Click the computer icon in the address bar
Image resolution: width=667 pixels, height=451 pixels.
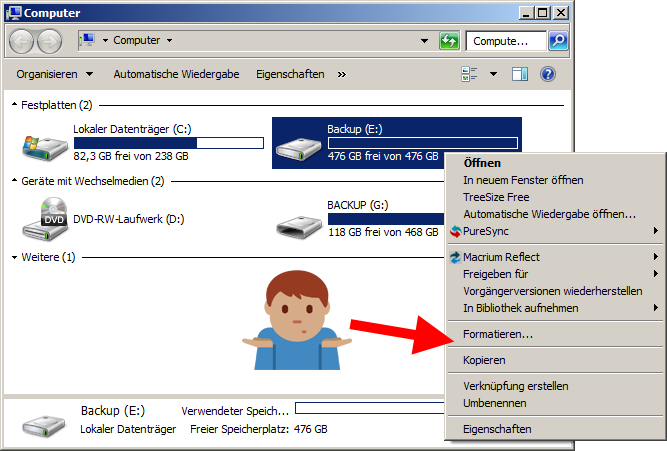pyautogui.click(x=87, y=40)
